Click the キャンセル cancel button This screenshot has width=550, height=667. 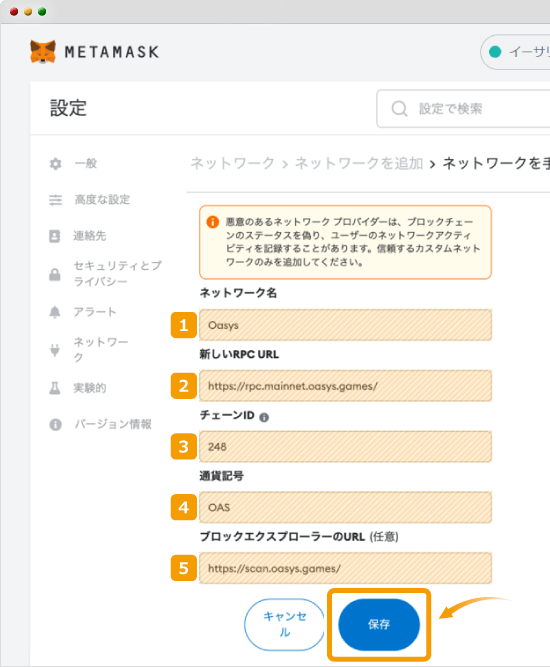285,624
